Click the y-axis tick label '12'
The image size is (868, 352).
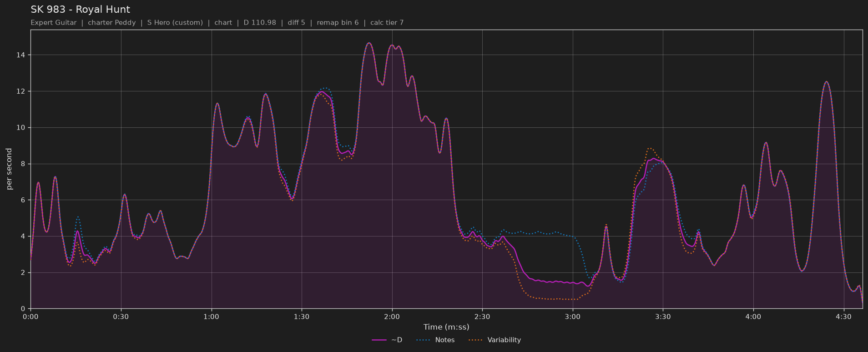coord(21,91)
